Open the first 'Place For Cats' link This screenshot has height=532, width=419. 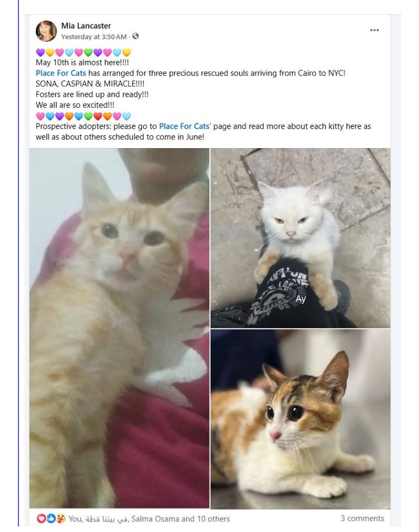[x=61, y=73]
